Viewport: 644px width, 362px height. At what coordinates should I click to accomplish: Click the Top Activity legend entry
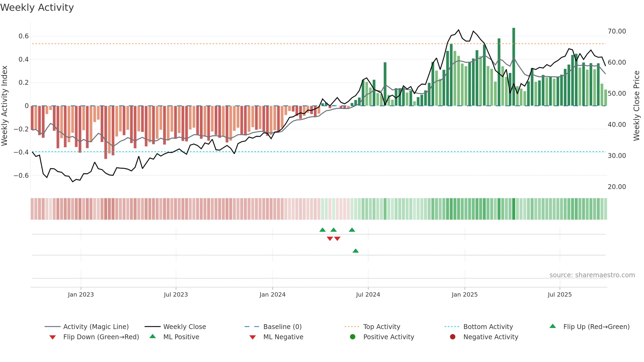372,327
